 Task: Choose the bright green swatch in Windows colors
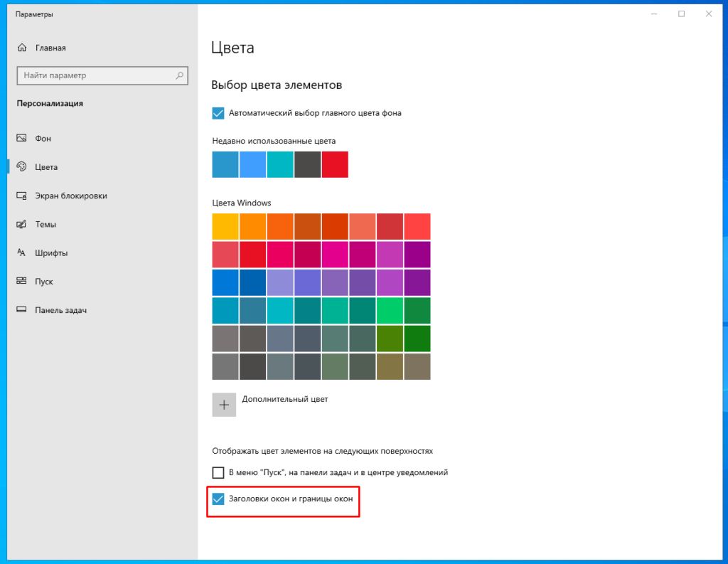click(390, 311)
